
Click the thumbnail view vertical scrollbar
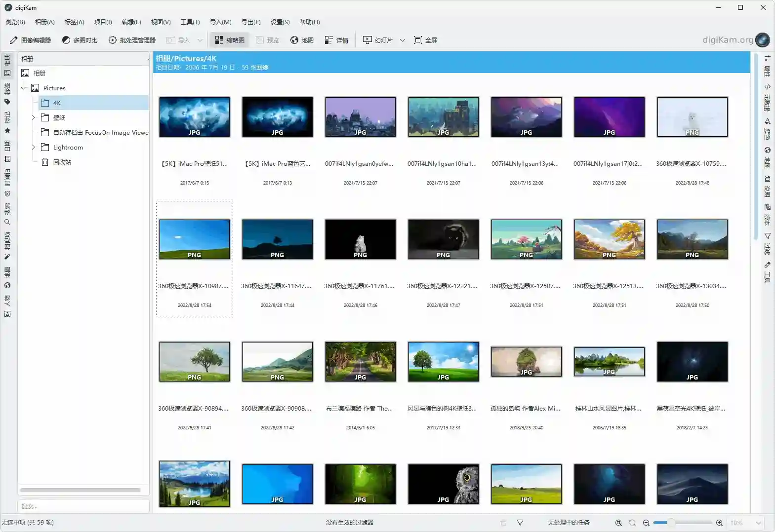[x=755, y=146]
